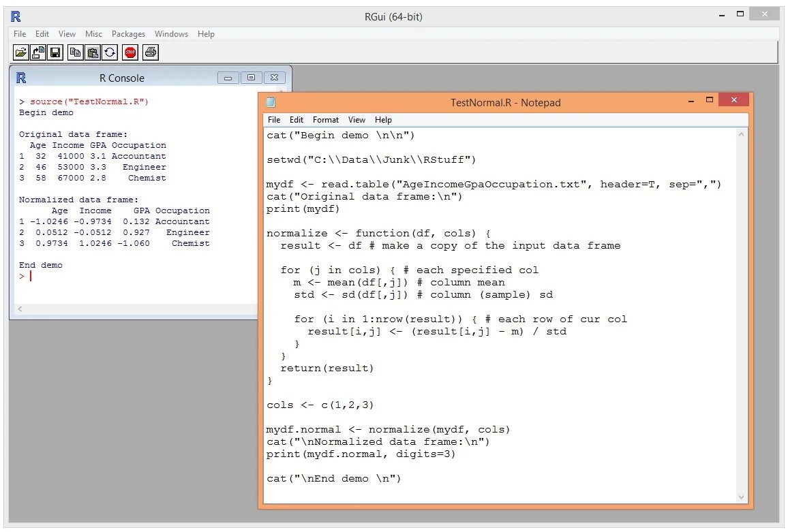Click the read.table line in Notepad
788x532 pixels.
click(494, 185)
